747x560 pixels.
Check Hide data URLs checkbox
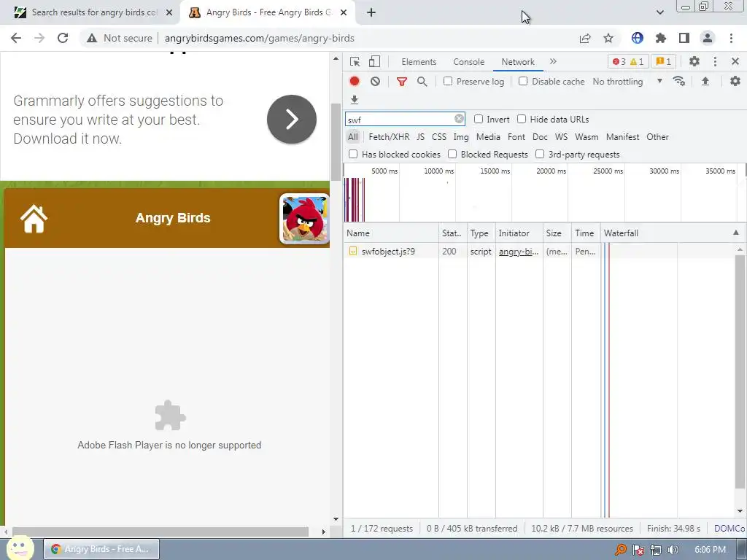click(x=522, y=119)
